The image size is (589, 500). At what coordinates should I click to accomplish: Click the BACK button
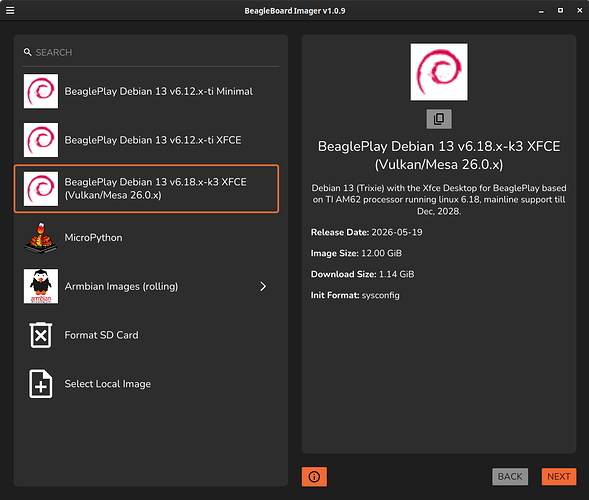click(x=510, y=477)
